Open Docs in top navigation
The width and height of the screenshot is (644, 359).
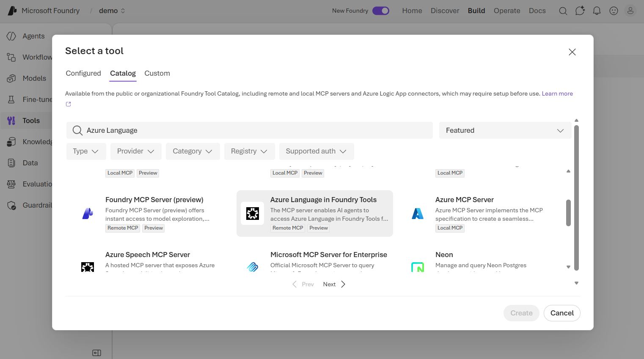tap(537, 11)
